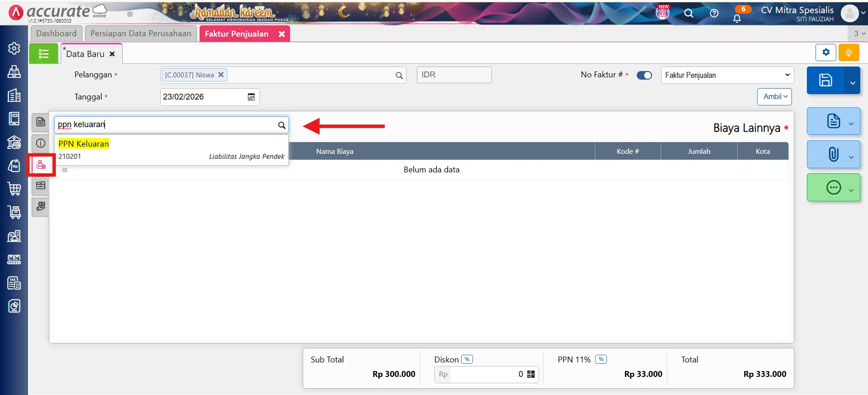
Task: Click the attachment paperclip icon
Action: (x=833, y=154)
